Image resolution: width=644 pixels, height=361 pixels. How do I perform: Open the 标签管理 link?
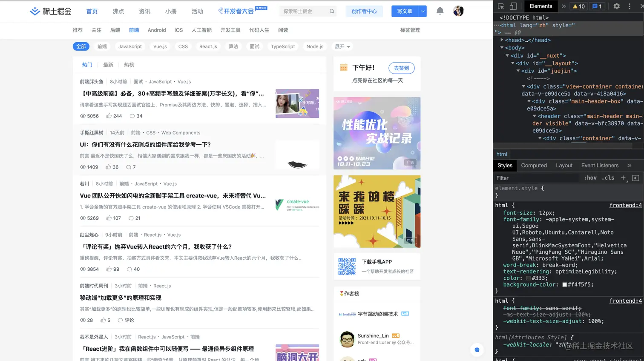point(410,30)
